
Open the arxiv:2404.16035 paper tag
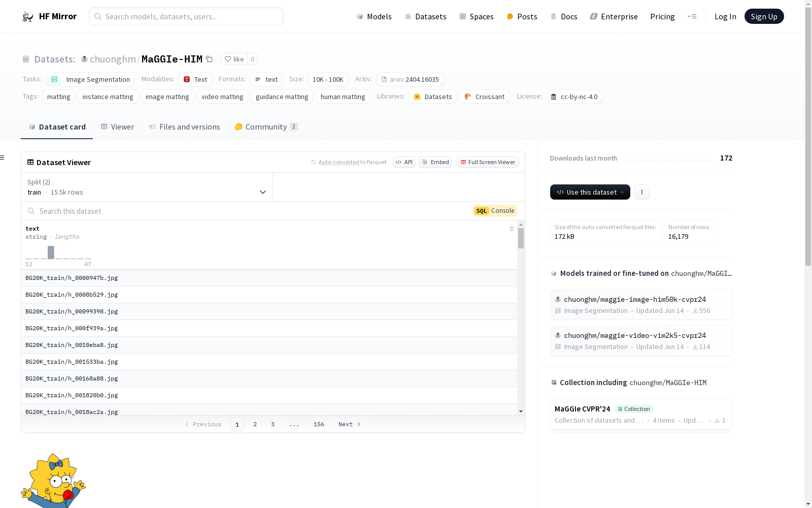tap(410, 79)
